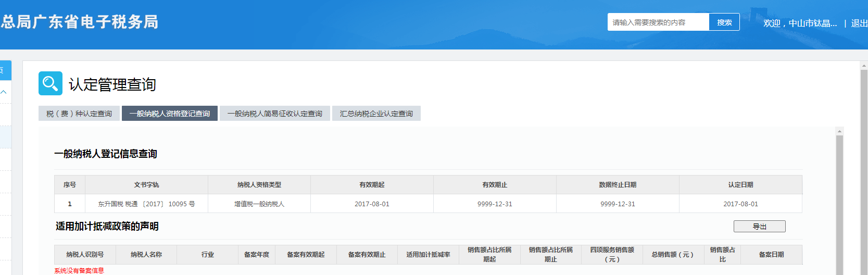Click the 文书字轨 column header

click(146, 185)
